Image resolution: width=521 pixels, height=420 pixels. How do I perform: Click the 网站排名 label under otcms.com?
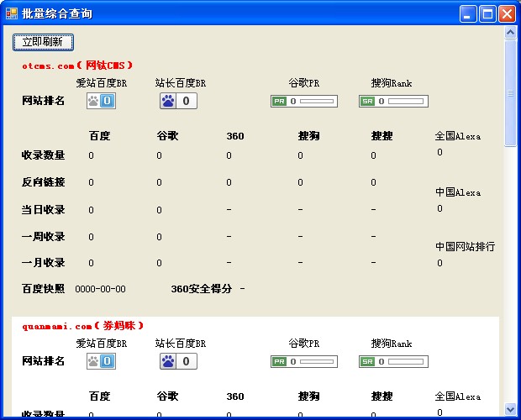(x=43, y=100)
